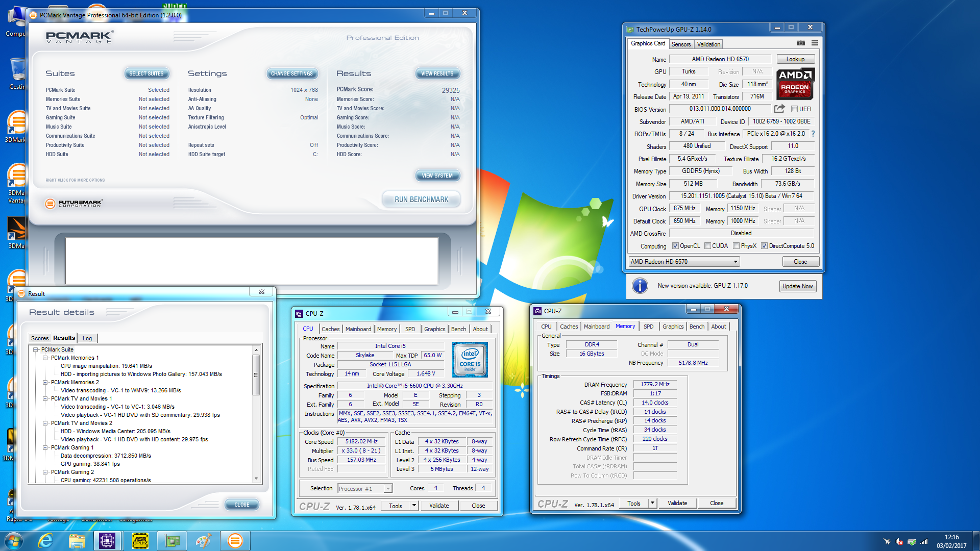
Task: Collapse the PCMark Suite tree node
Action: point(36,350)
